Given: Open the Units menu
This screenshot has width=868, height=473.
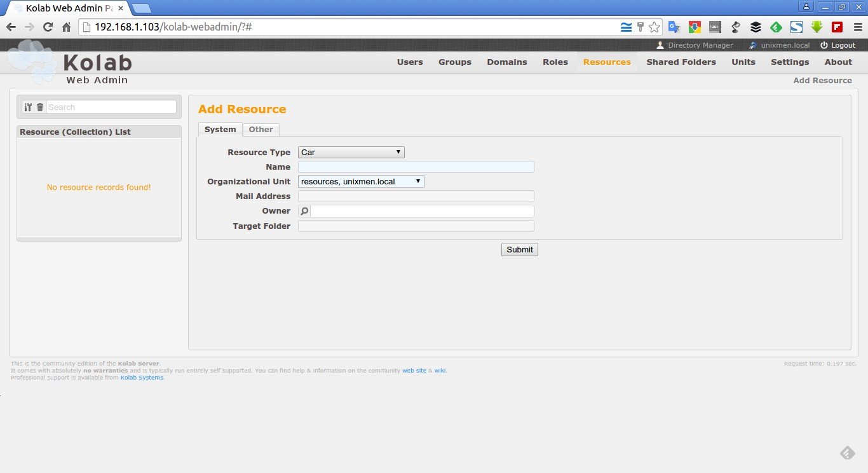Looking at the screenshot, I should click(x=743, y=62).
